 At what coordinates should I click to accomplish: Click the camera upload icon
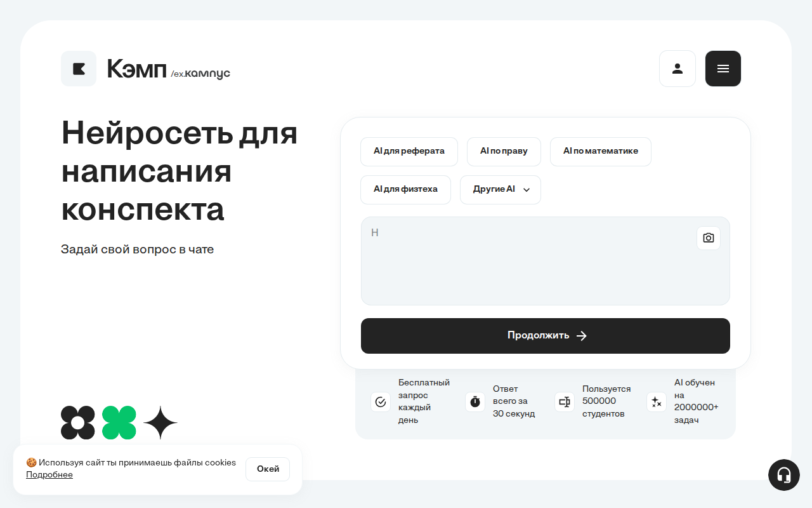[709, 238]
